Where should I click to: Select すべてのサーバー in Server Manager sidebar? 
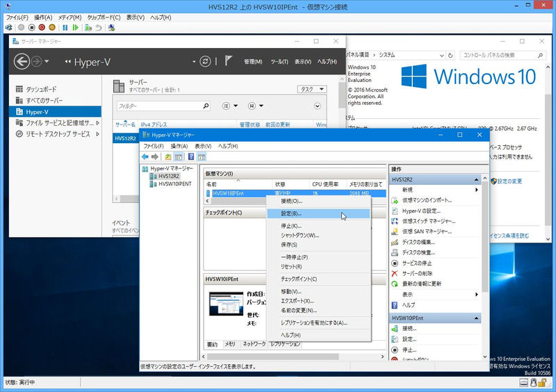click(x=44, y=100)
